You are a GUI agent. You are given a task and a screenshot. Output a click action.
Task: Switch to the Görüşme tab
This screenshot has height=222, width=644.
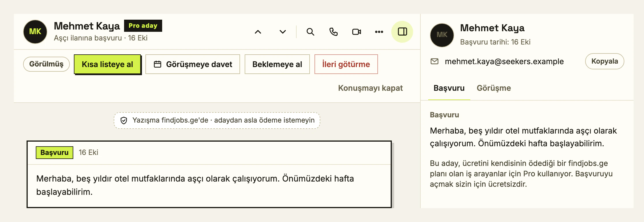click(494, 88)
